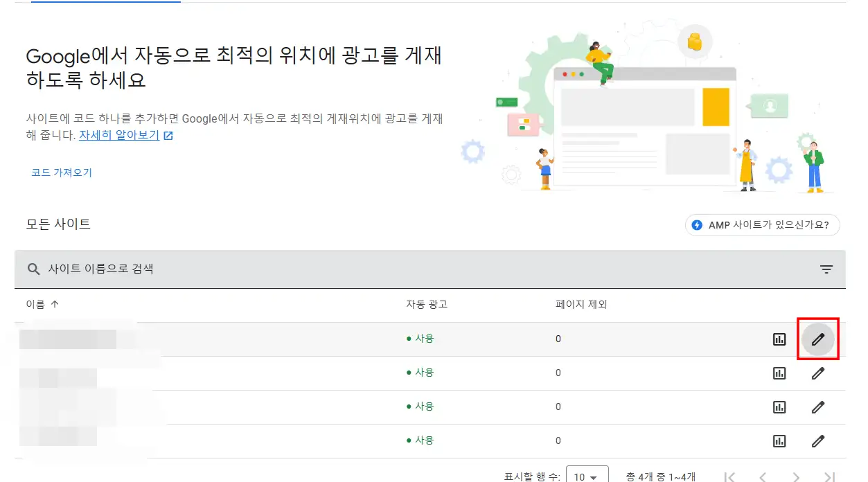Select the underlined tab at the top

(x=105, y=2)
